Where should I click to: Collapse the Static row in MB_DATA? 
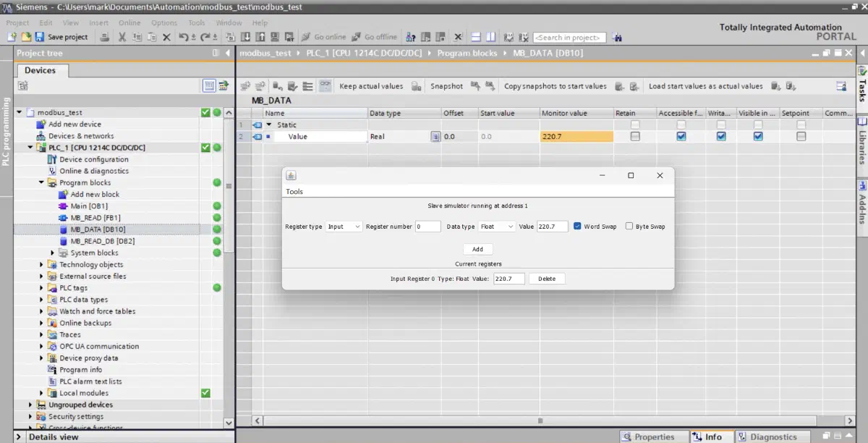[x=269, y=125]
